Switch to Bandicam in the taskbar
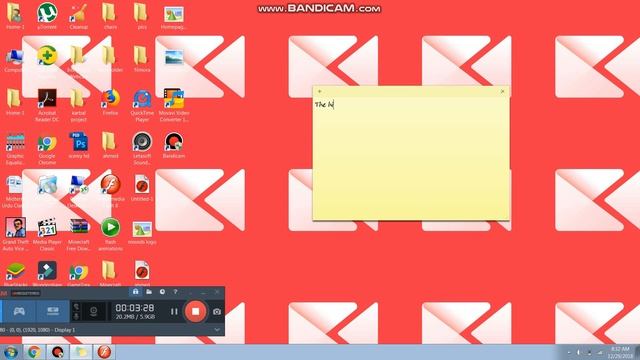 click(x=58, y=352)
